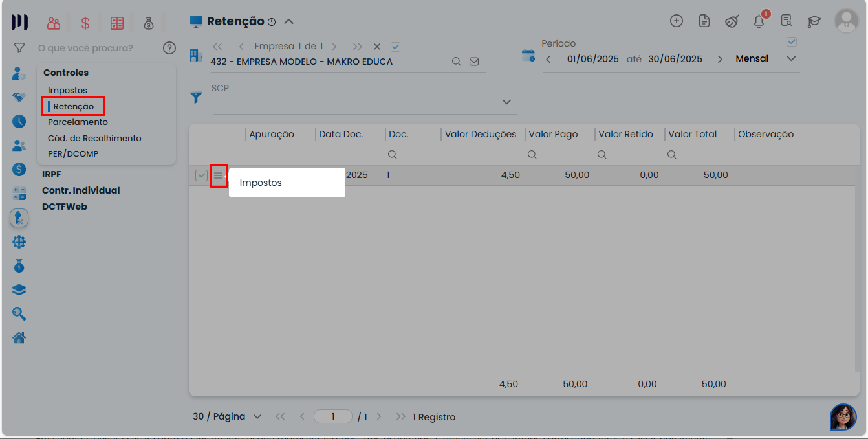
Task: Click the graduation cap training icon
Action: pyautogui.click(x=814, y=21)
